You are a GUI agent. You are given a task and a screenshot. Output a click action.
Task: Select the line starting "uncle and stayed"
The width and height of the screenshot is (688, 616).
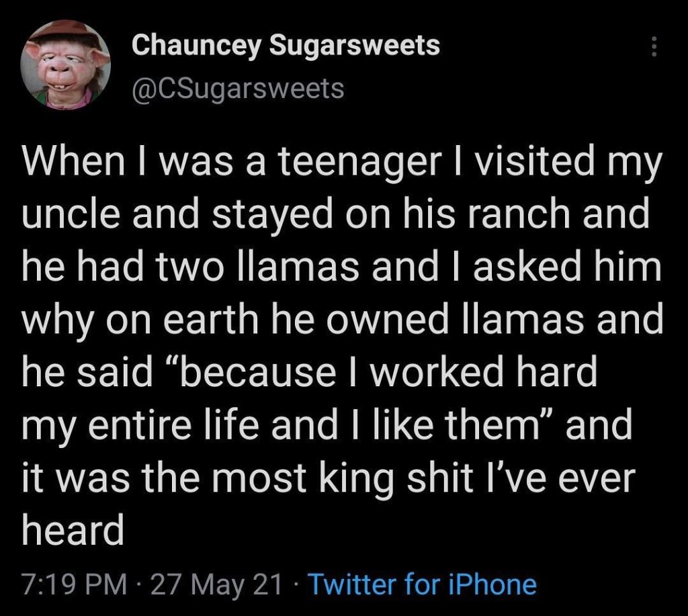point(336,216)
